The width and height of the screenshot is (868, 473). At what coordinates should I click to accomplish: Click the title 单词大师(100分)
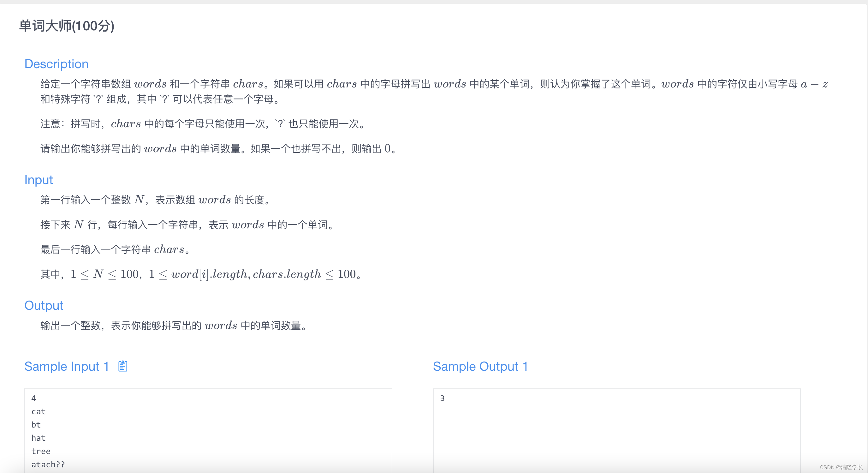[67, 26]
